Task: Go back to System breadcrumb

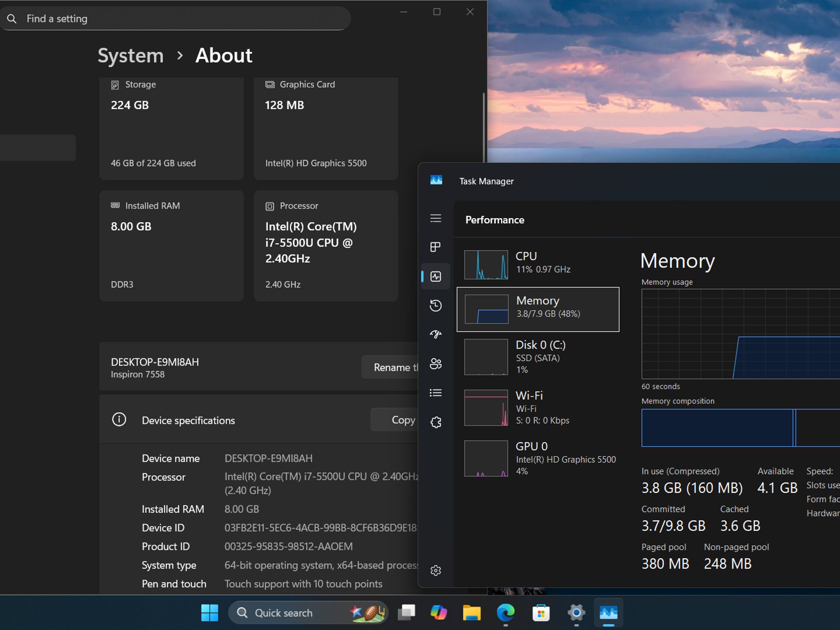Action: (130, 55)
